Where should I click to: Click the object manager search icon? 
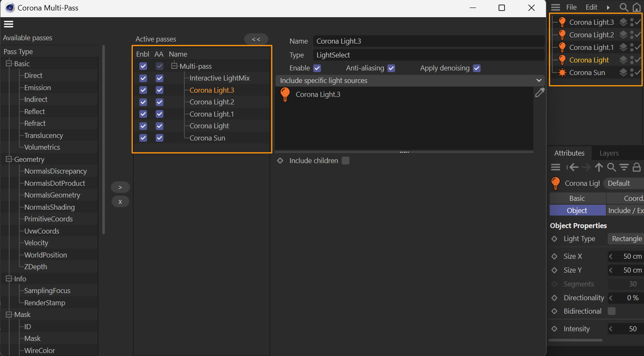623,7
